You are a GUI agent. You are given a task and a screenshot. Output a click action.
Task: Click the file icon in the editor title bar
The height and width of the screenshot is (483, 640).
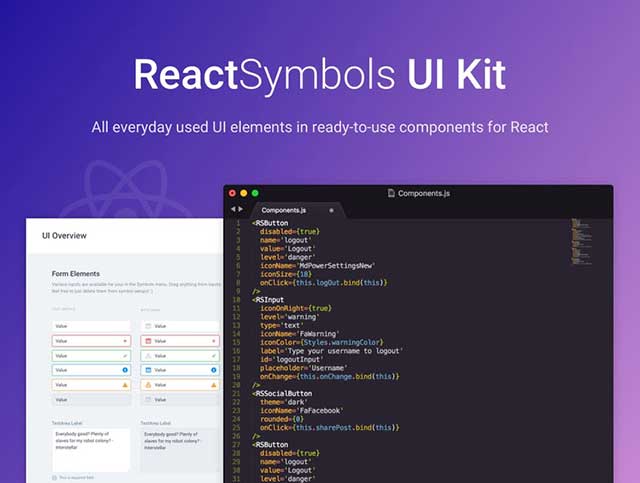(x=391, y=193)
